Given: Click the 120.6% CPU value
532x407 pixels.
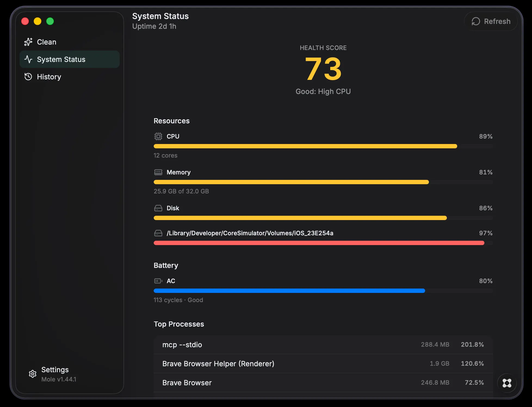Looking at the screenshot, I should pos(472,364).
